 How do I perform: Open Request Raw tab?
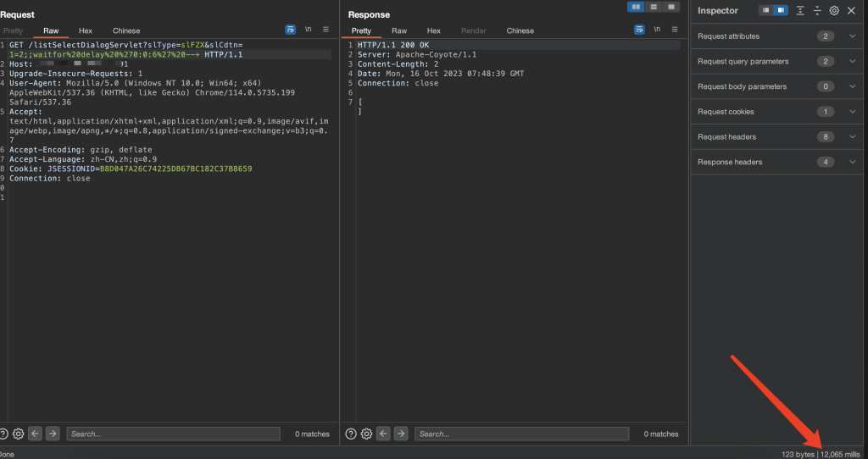pyautogui.click(x=51, y=31)
